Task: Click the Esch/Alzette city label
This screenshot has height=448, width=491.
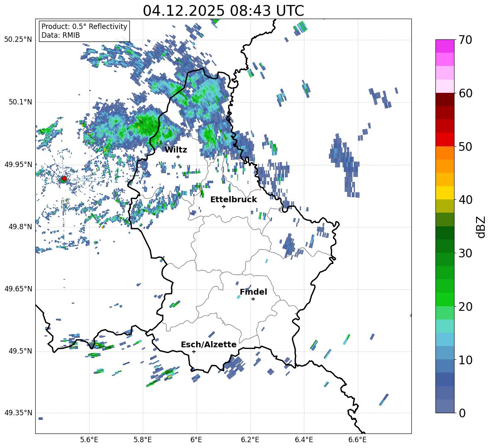Action: tap(209, 344)
